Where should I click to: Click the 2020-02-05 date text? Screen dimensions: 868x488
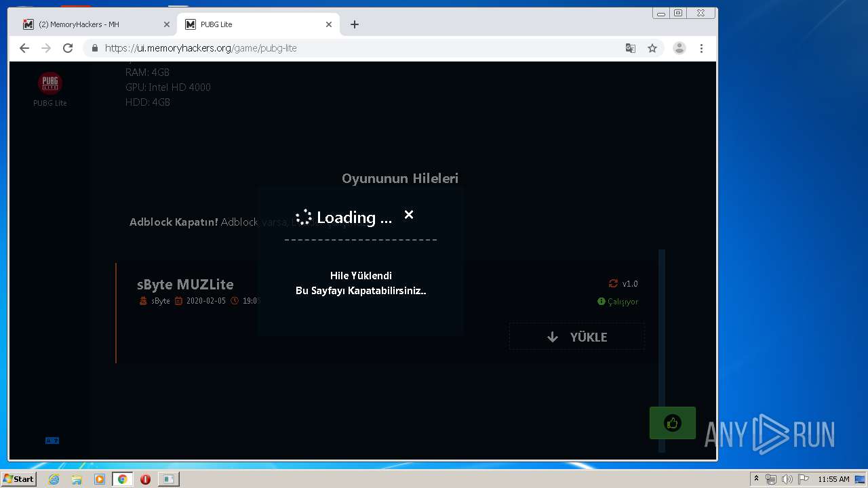click(x=206, y=301)
